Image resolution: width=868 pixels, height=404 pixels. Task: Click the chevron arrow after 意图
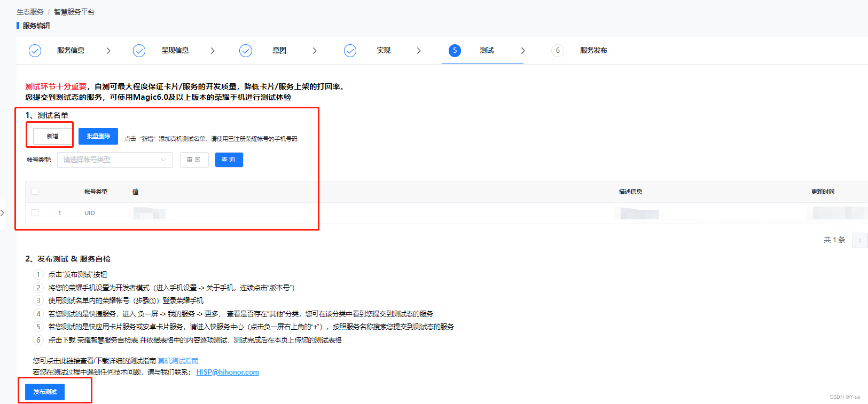coord(315,51)
